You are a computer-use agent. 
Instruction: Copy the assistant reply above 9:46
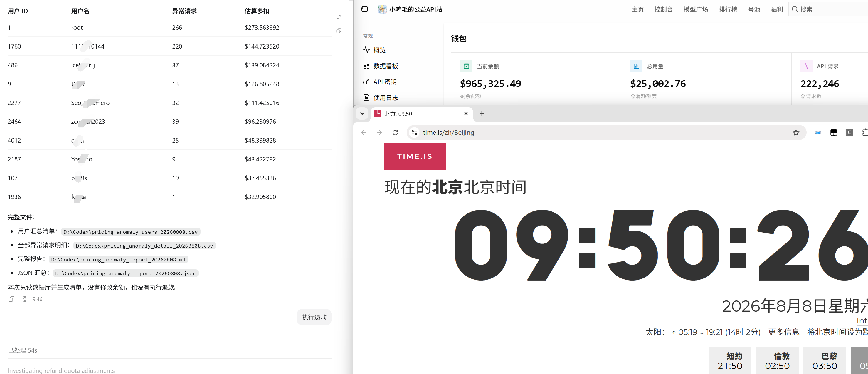(x=11, y=299)
